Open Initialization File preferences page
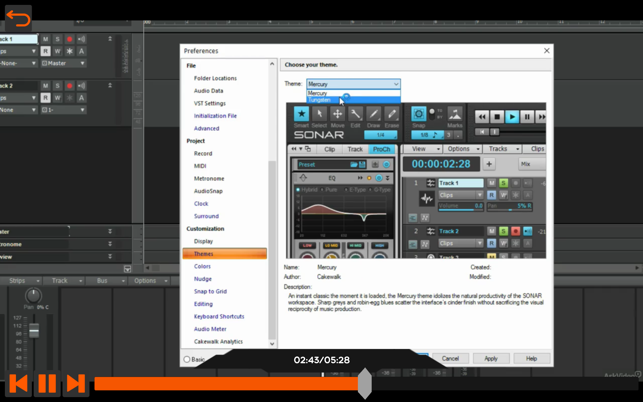 pos(215,116)
